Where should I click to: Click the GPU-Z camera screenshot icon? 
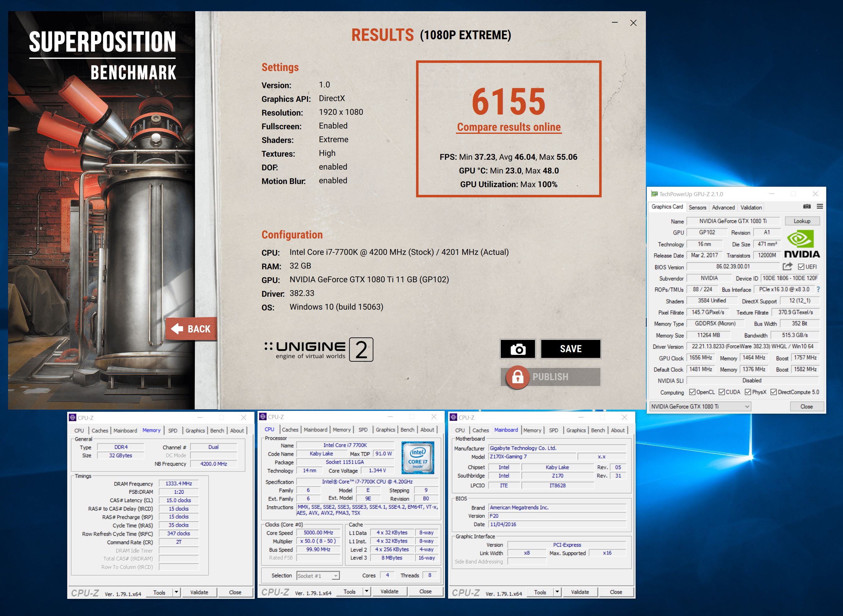point(807,207)
